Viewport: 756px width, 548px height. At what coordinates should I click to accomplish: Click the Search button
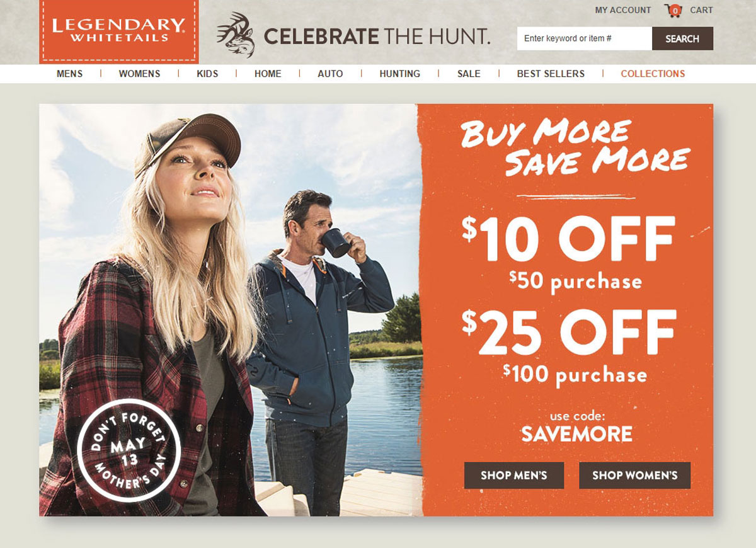pyautogui.click(x=682, y=38)
